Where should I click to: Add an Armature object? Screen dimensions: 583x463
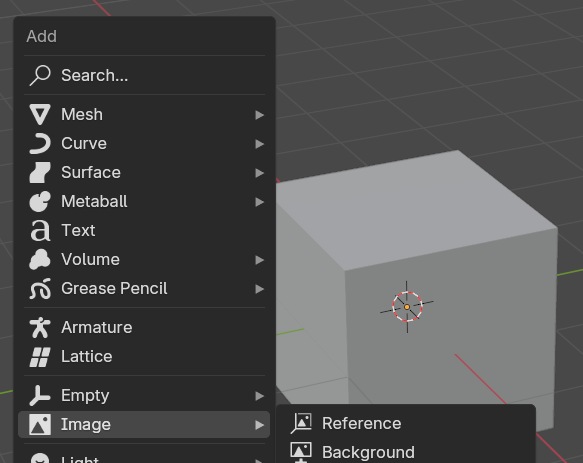[x=144, y=327]
